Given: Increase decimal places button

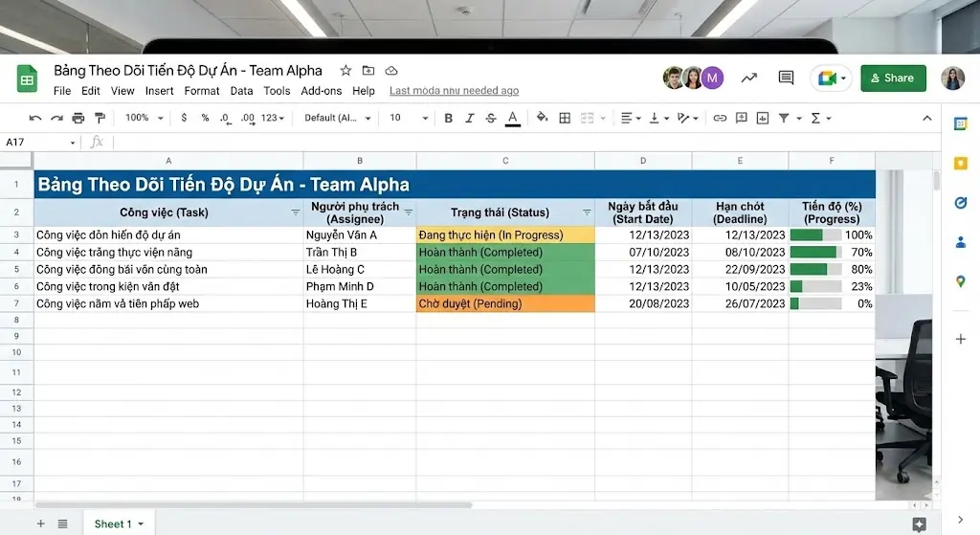Looking at the screenshot, I should 248,118.
